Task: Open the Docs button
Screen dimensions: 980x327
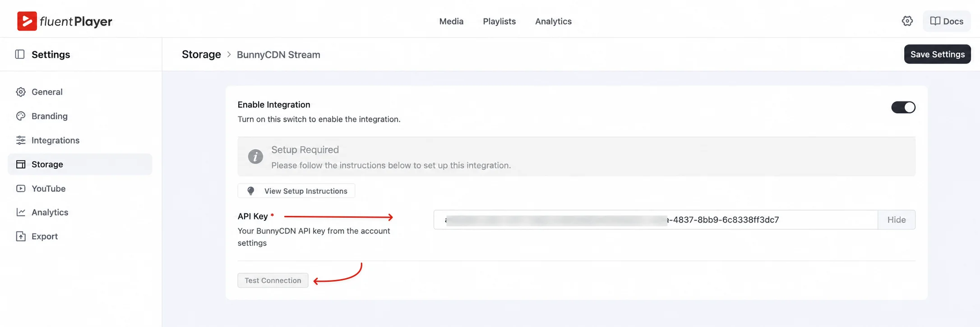Action: tap(947, 21)
